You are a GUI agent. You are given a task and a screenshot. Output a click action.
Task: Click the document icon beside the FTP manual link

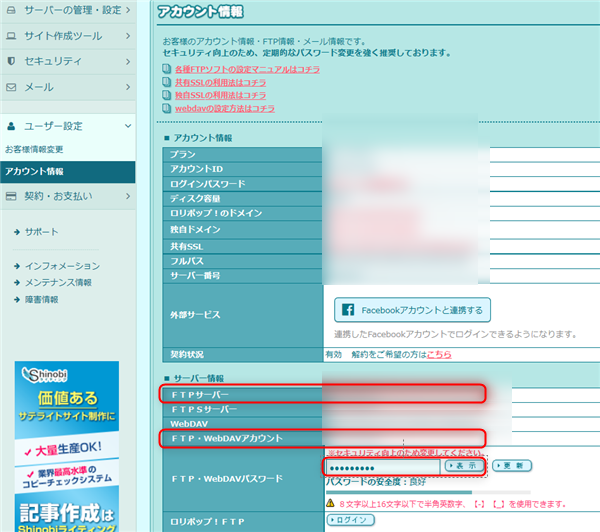click(x=167, y=69)
